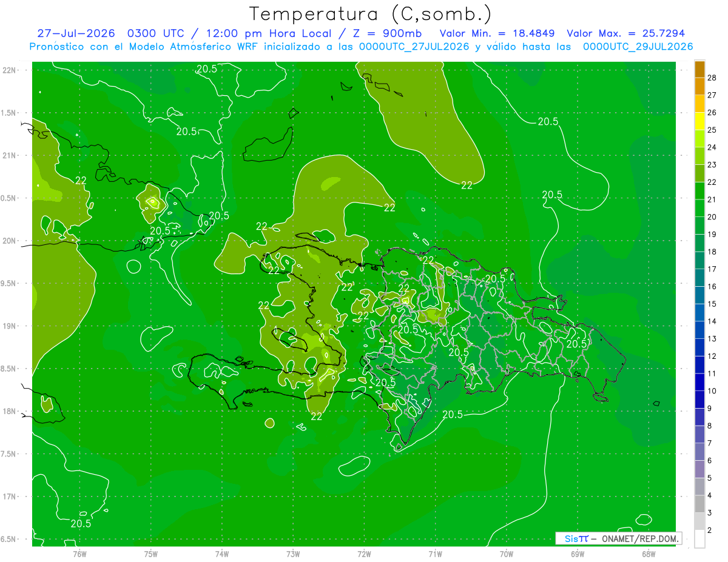Image resolution: width=728 pixels, height=562 pixels.
Task: Click the white bottom swatch below label 2
Action: coord(699,539)
